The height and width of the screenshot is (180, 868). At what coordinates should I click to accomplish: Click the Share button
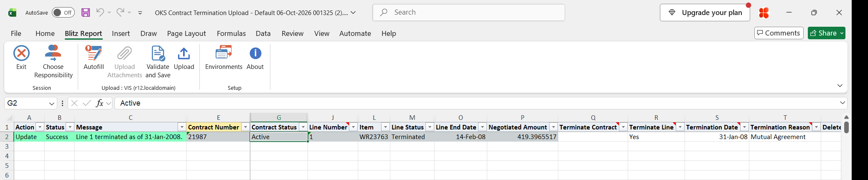coord(826,33)
